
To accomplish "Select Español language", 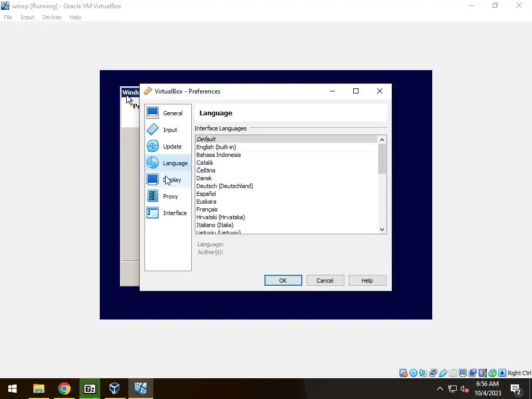I will pos(286,194).
